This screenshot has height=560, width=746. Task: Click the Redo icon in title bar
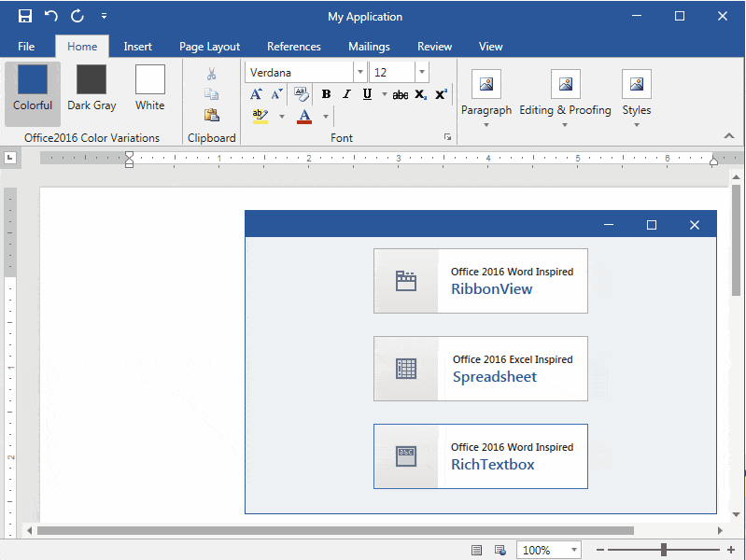pos(77,16)
